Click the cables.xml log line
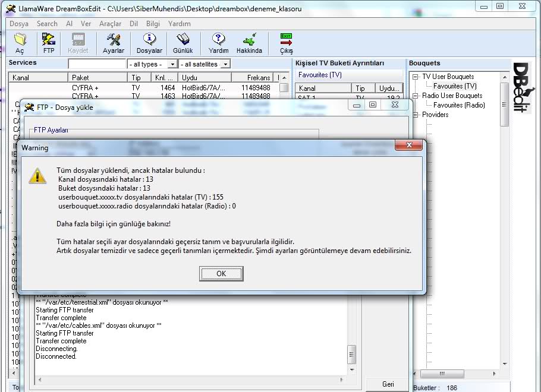The height and width of the screenshot is (392, 541). tap(98, 325)
